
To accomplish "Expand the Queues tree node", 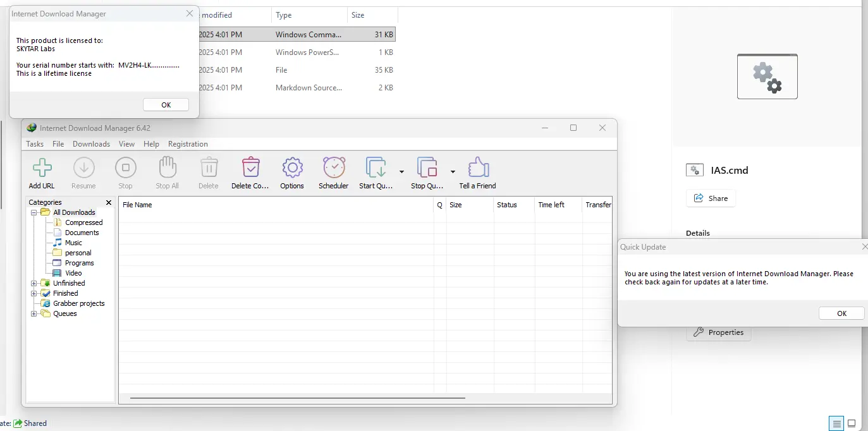I will pos(34,313).
